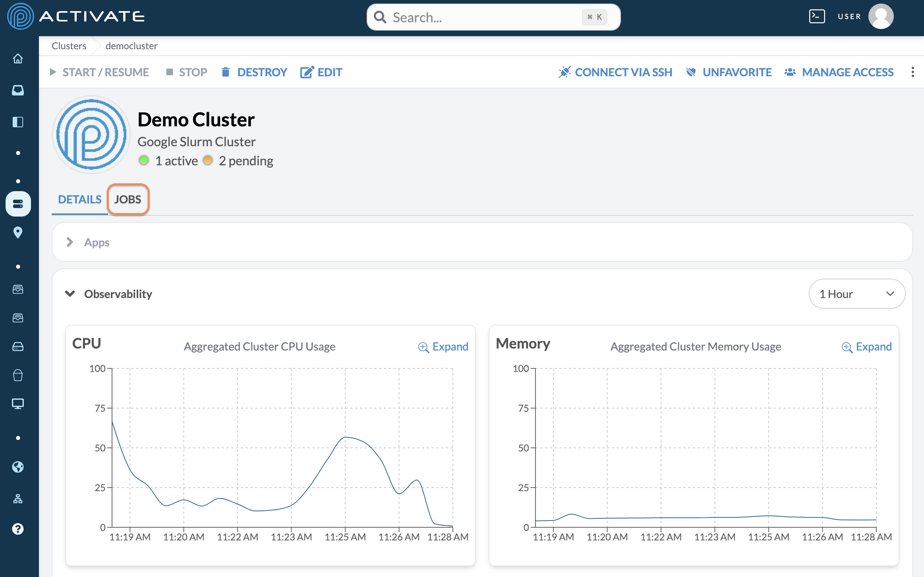Click the USER label in top bar

pyautogui.click(x=849, y=17)
